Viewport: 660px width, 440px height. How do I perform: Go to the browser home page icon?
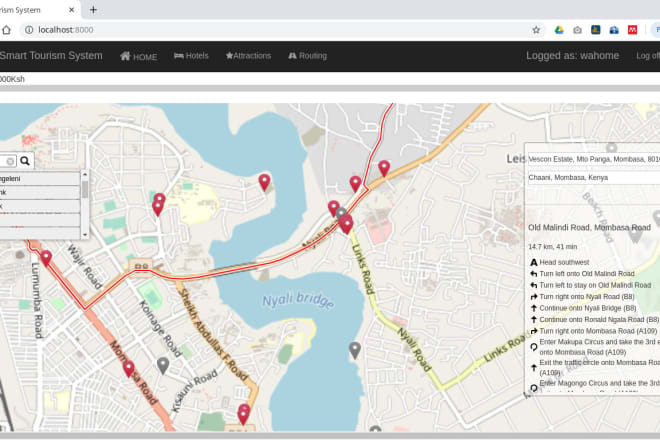coord(6,30)
